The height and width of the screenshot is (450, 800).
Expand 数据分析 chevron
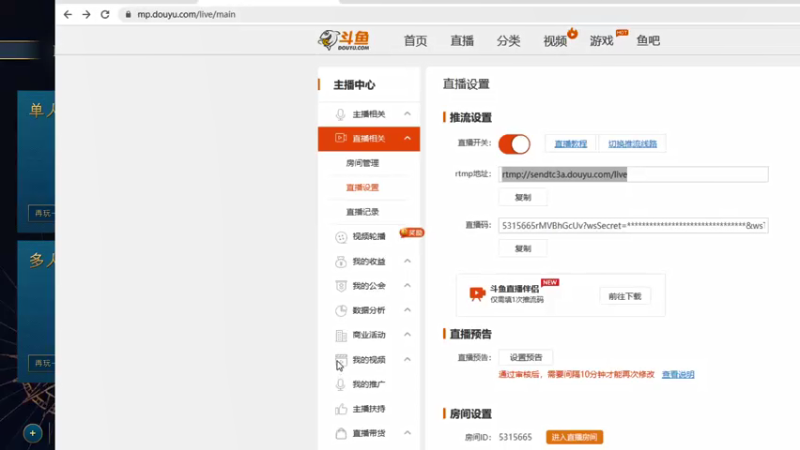pyautogui.click(x=407, y=310)
